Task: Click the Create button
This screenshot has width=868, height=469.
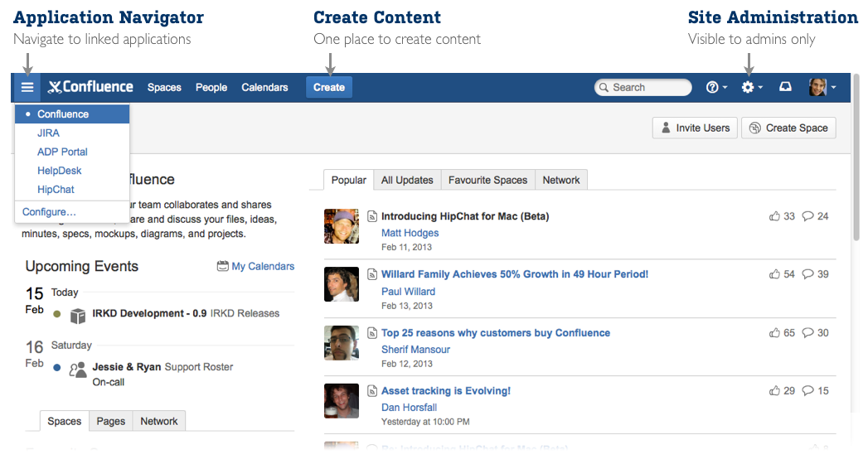Action: (329, 87)
